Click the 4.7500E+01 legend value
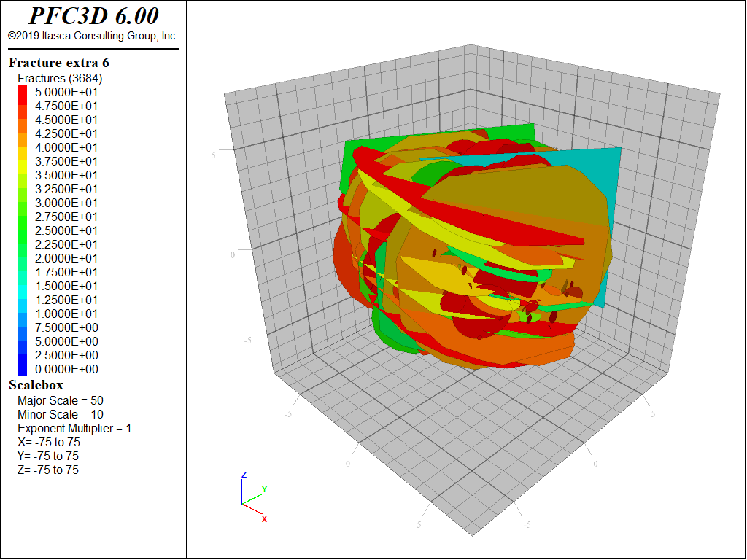The height and width of the screenshot is (560, 747). point(66,106)
